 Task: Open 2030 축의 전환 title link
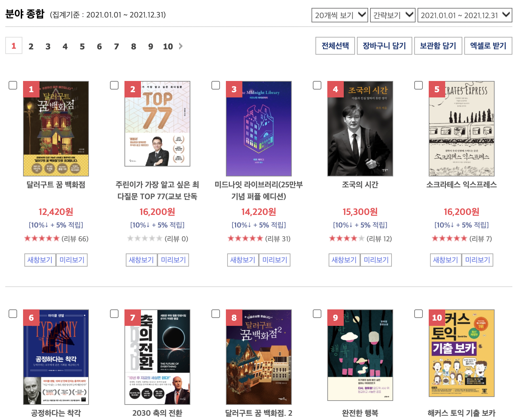157,413
